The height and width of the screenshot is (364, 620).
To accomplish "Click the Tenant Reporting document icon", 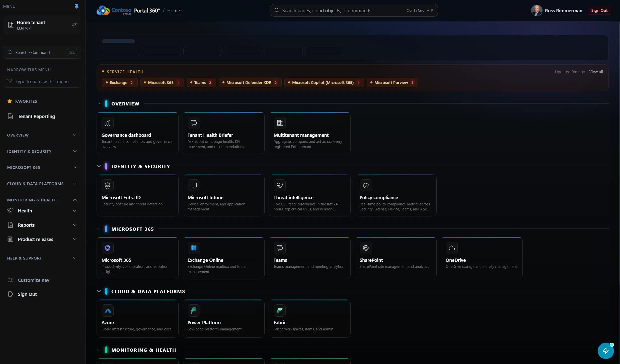I will (10, 116).
